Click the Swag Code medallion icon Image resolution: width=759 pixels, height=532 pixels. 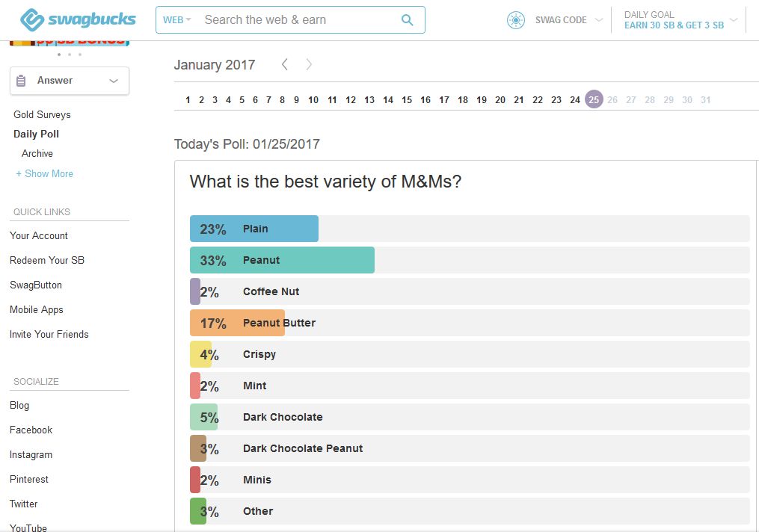pos(515,20)
